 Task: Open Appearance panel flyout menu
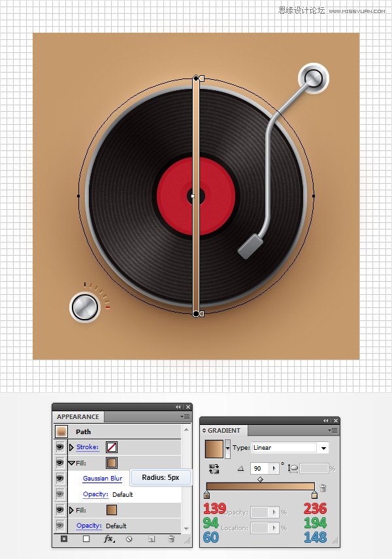point(185,416)
